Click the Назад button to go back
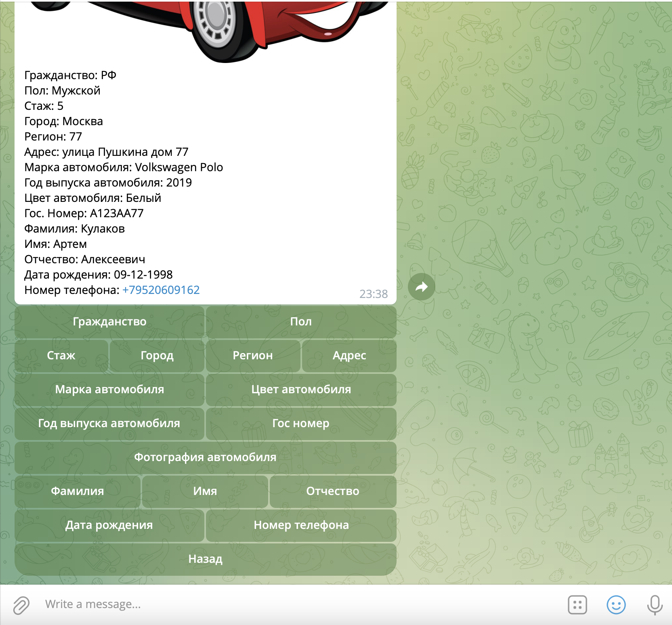This screenshot has width=672, height=625. pyautogui.click(x=205, y=559)
